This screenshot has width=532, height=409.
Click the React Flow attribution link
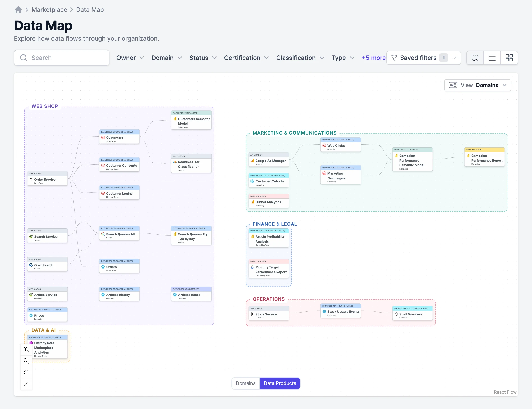click(505, 392)
